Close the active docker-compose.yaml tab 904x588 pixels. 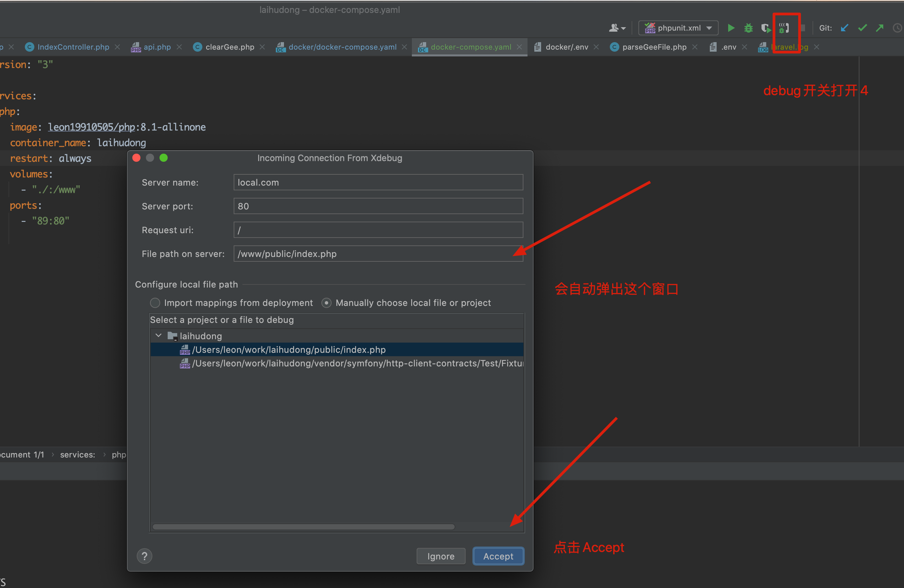519,47
